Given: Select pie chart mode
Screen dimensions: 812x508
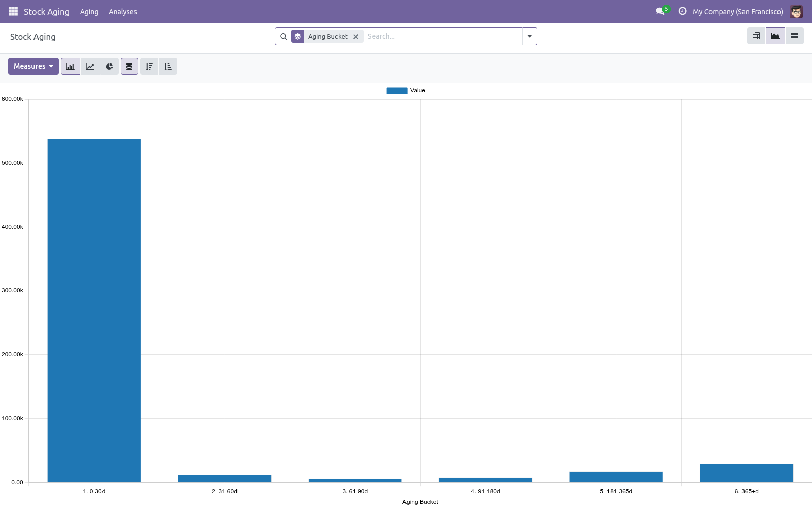Looking at the screenshot, I should click(109, 67).
